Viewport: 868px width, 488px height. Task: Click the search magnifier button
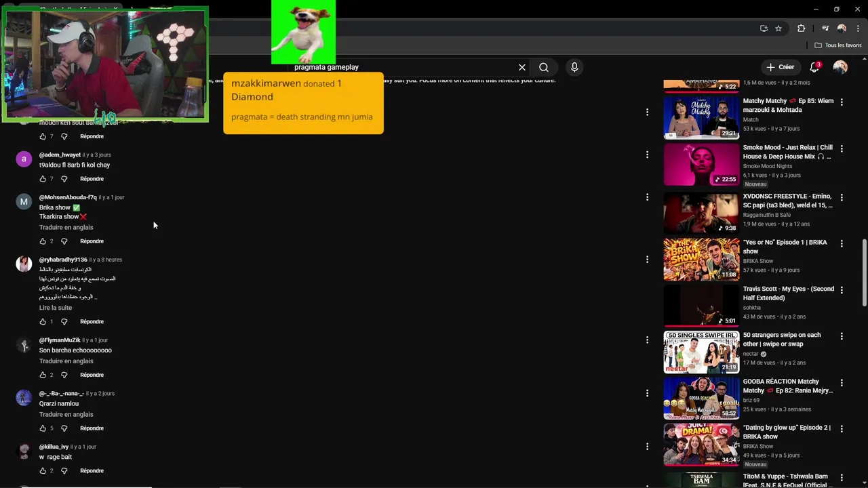click(544, 67)
